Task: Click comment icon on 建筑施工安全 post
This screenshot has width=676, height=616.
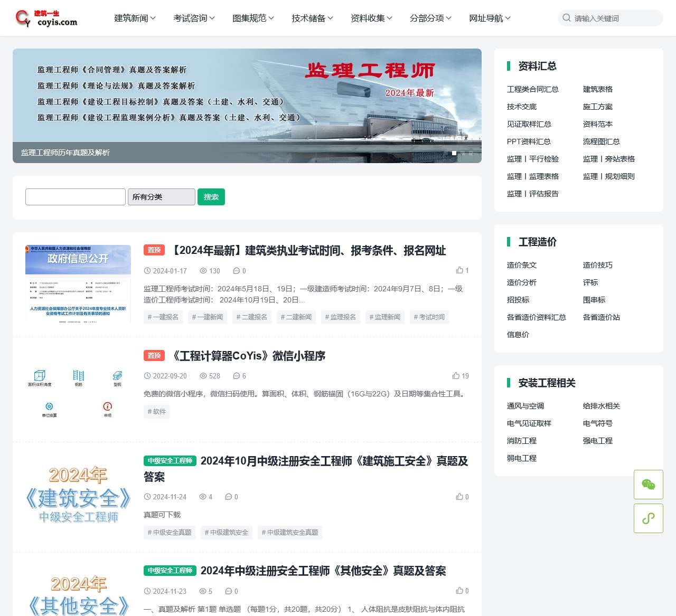Action: coord(229,497)
